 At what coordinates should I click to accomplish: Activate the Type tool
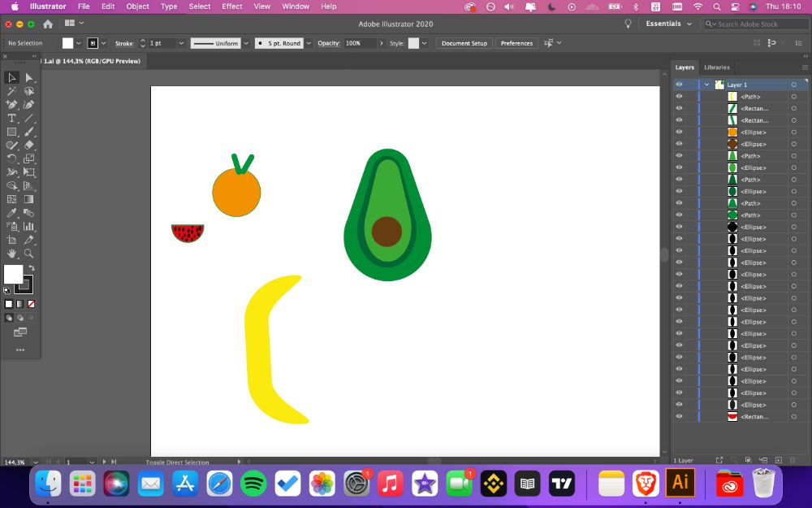click(x=11, y=118)
